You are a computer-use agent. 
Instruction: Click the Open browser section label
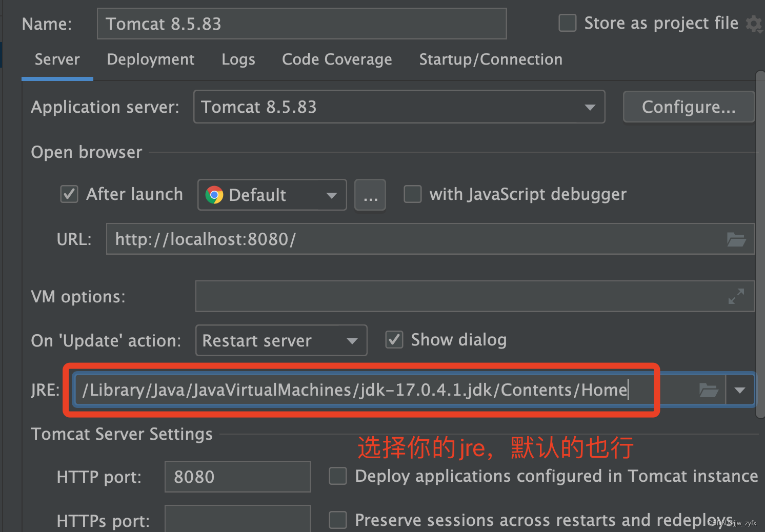(x=86, y=152)
